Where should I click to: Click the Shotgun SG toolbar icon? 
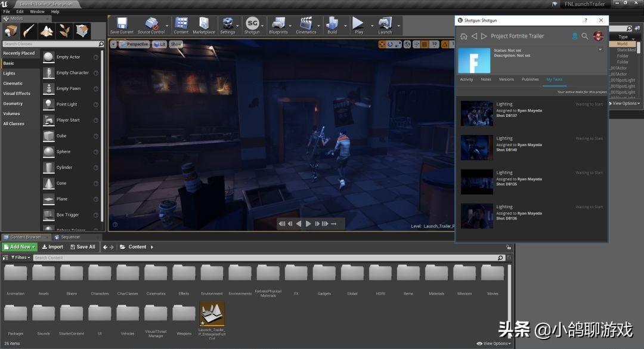(252, 24)
